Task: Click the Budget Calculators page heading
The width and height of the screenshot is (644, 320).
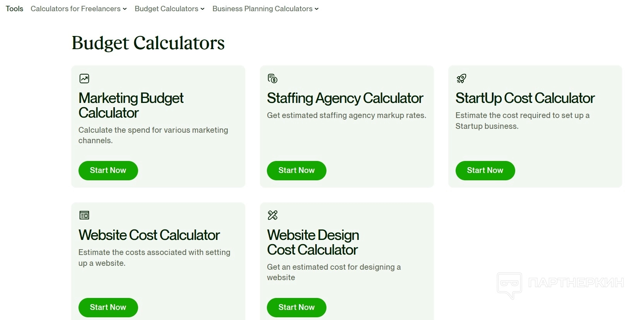Action: pos(148,43)
